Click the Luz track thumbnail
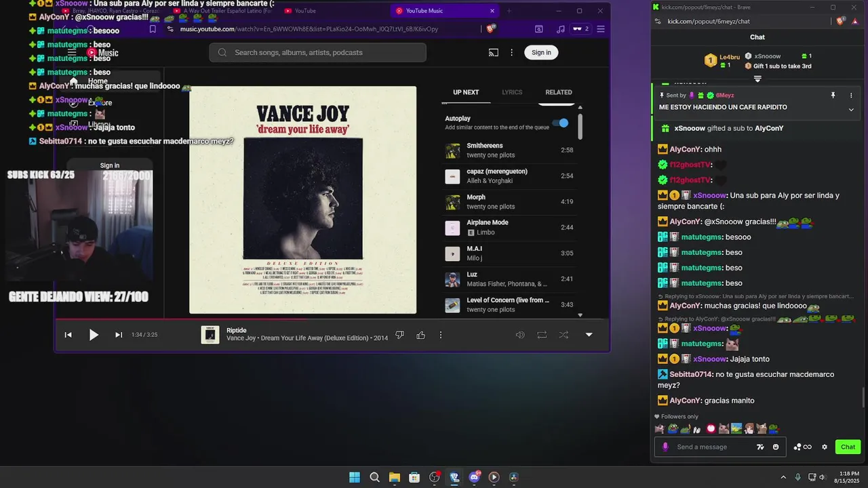This screenshot has width=868, height=488. click(x=452, y=280)
